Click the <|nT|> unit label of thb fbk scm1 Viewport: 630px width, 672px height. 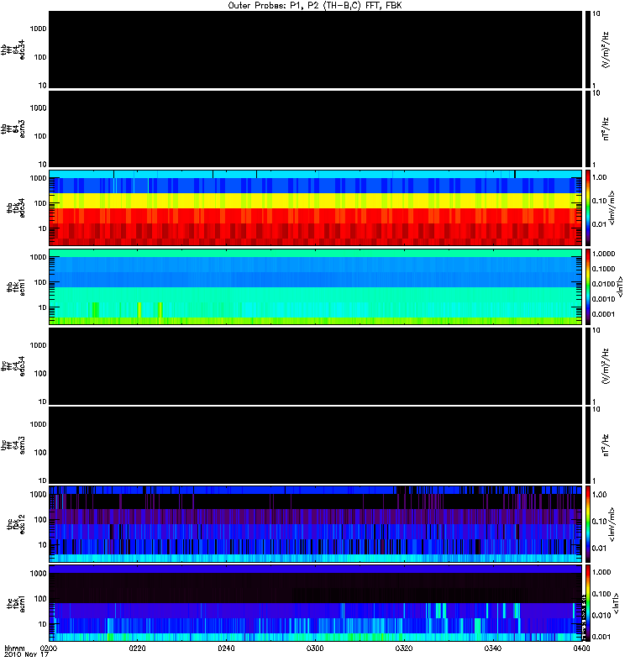pyautogui.click(x=620, y=286)
